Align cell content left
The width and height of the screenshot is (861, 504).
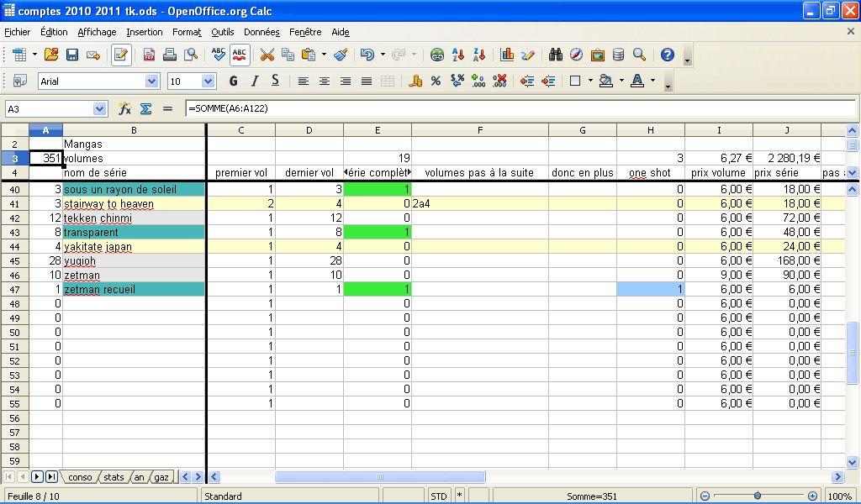(303, 81)
